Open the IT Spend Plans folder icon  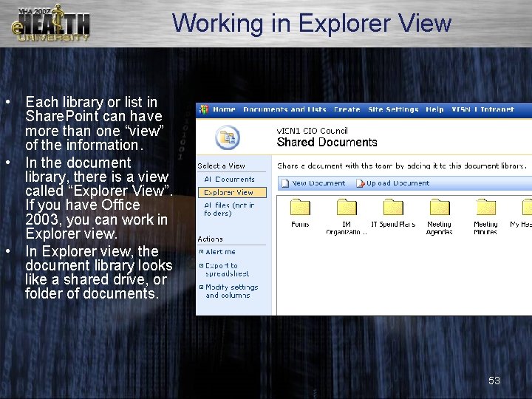click(x=393, y=207)
